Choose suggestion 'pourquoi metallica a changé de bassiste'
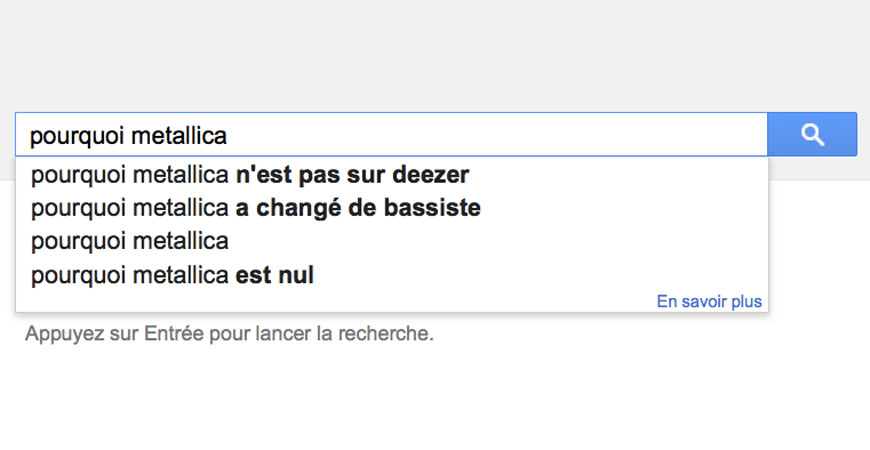Viewport: 870px width, 450px height. point(391,208)
